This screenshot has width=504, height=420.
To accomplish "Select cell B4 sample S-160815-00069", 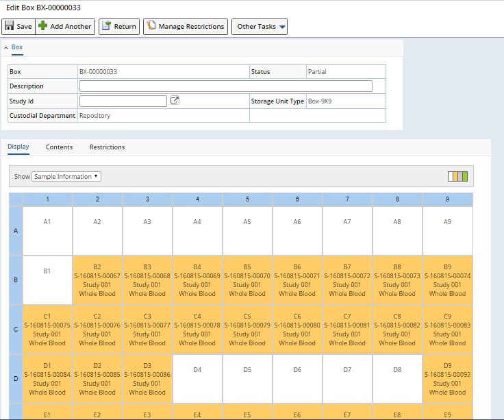I will click(197, 280).
